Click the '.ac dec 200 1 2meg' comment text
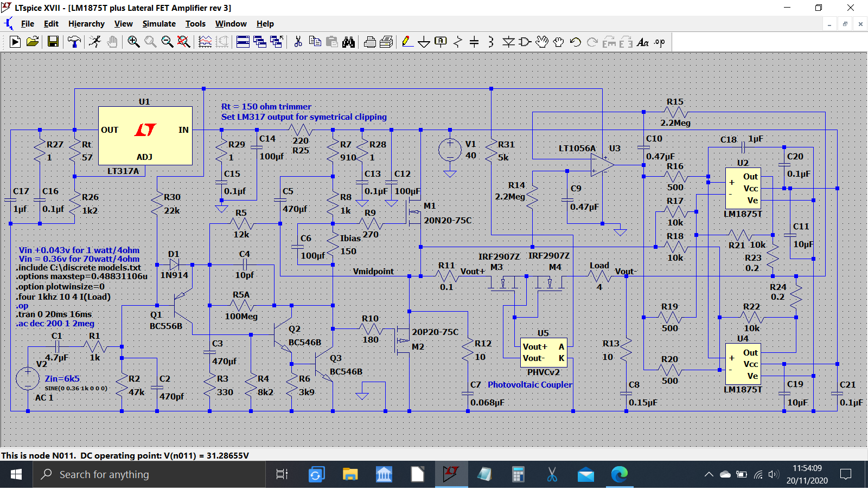This screenshot has width=868, height=490. (x=55, y=324)
